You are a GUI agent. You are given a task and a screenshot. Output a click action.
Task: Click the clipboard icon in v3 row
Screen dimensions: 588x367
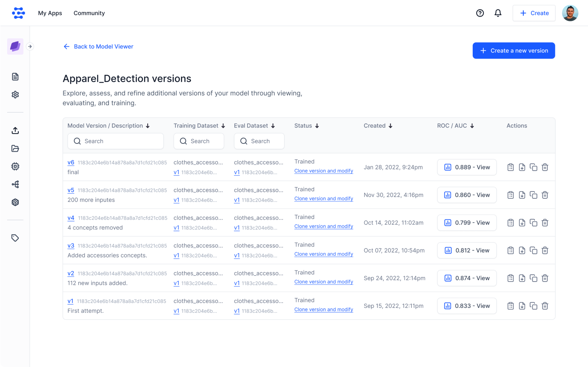click(510, 251)
